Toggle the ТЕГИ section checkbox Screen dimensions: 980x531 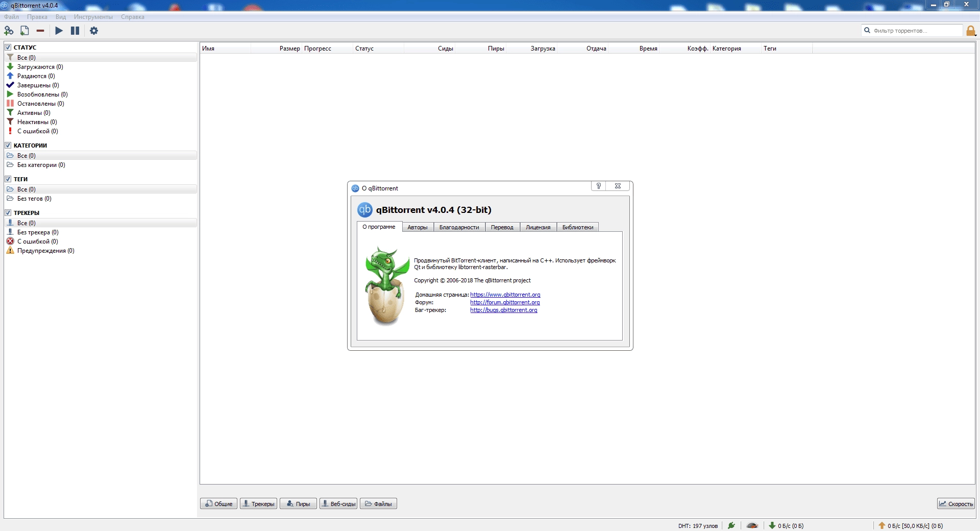click(8, 179)
